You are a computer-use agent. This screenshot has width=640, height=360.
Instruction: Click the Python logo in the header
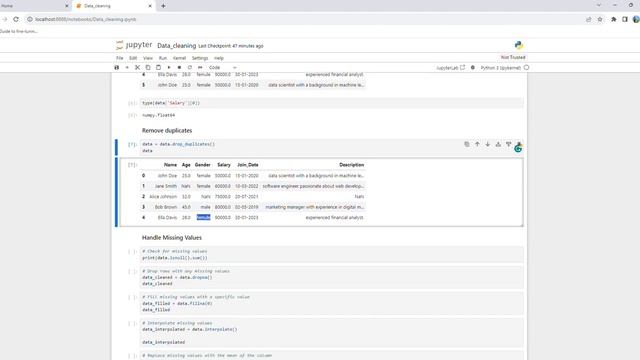click(519, 45)
